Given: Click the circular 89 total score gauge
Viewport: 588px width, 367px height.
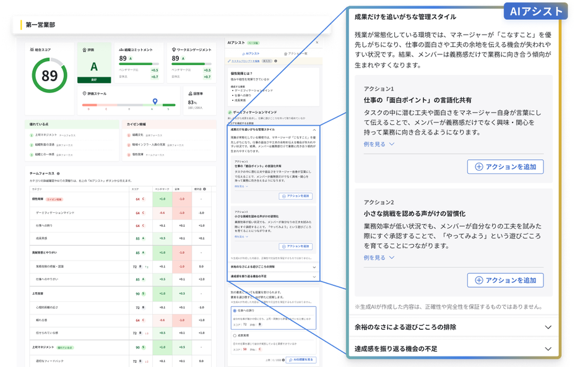Looking at the screenshot, I should point(50,76).
